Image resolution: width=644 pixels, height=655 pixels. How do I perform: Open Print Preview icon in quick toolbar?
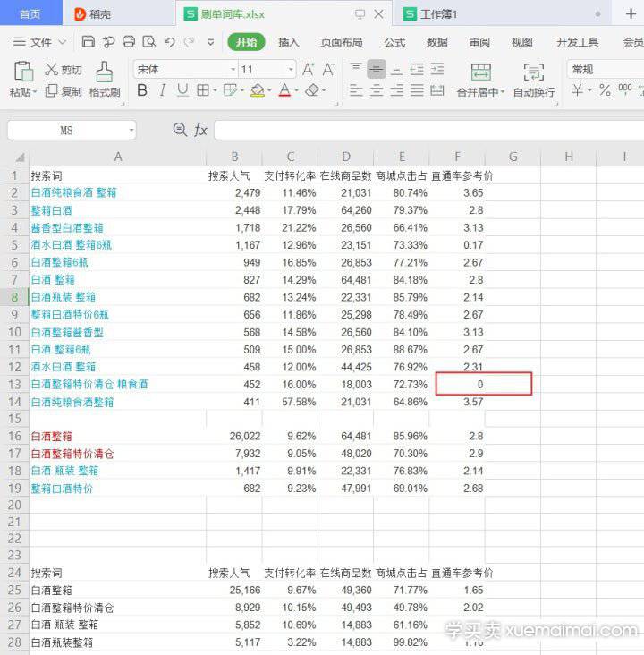tap(149, 42)
